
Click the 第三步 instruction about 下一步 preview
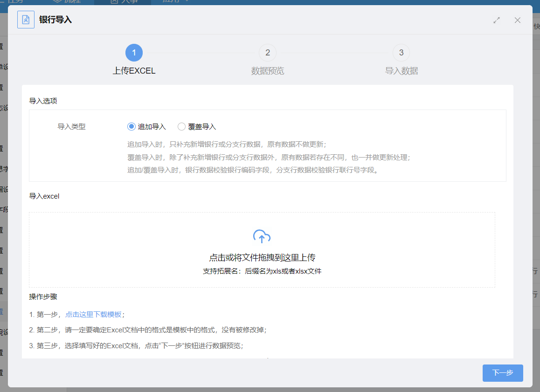click(136, 346)
